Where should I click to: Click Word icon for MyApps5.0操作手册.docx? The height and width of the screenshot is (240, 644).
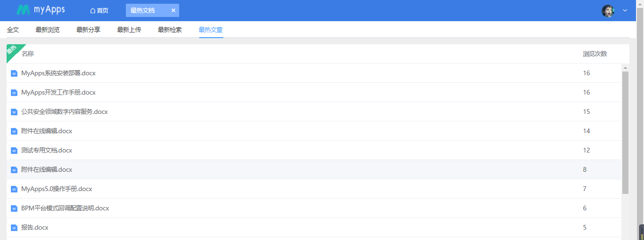(14, 189)
